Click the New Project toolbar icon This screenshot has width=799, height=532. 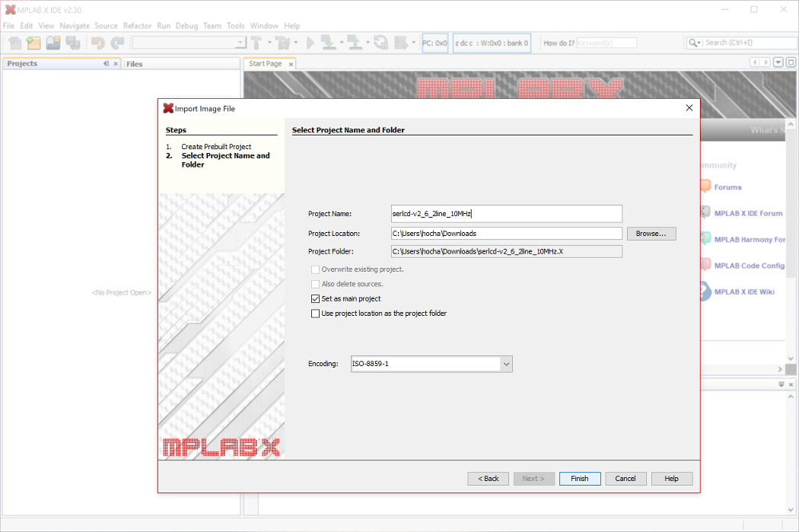pyautogui.click(x=33, y=43)
